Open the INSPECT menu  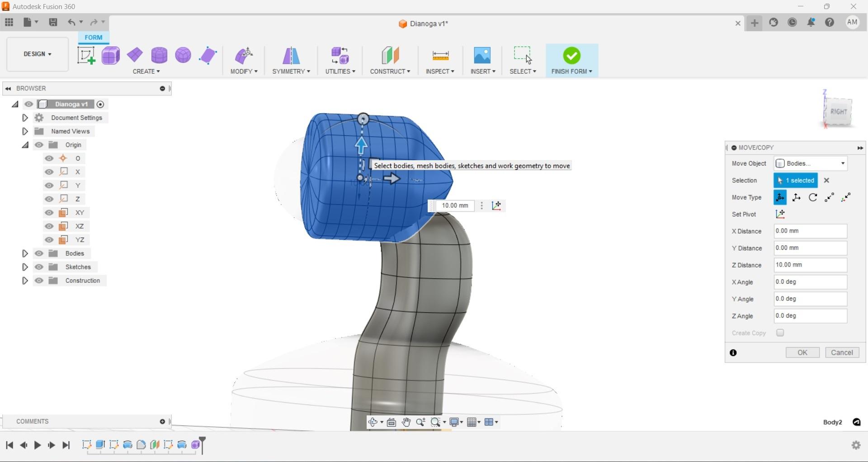440,71
